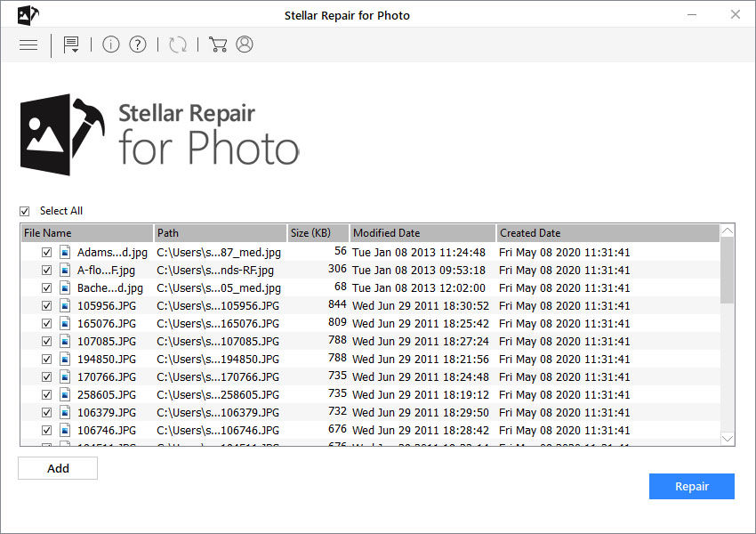Open the shopping cart to buy software
The height and width of the screenshot is (534, 756).
coord(217,44)
